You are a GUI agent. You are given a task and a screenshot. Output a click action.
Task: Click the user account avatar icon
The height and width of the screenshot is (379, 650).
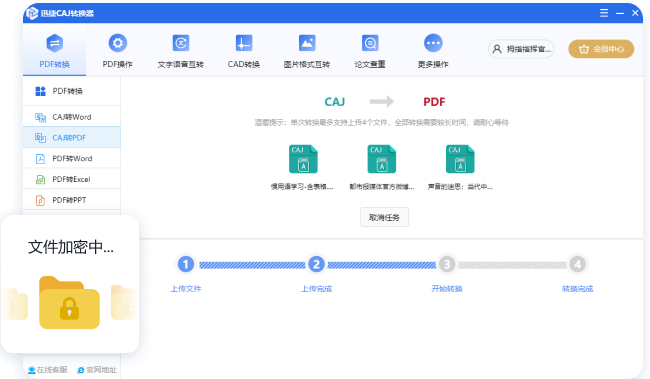point(497,49)
